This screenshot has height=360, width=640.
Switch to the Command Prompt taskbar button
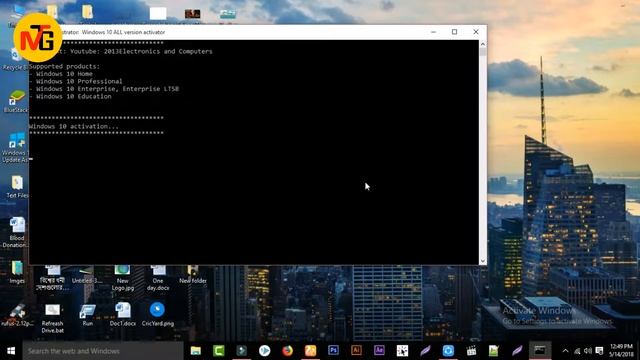tap(540, 351)
